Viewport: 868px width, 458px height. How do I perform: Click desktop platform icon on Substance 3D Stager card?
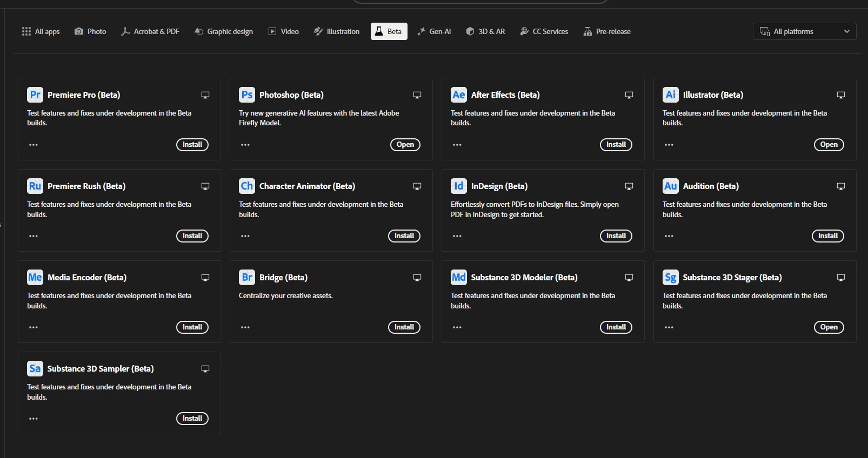[841, 278]
